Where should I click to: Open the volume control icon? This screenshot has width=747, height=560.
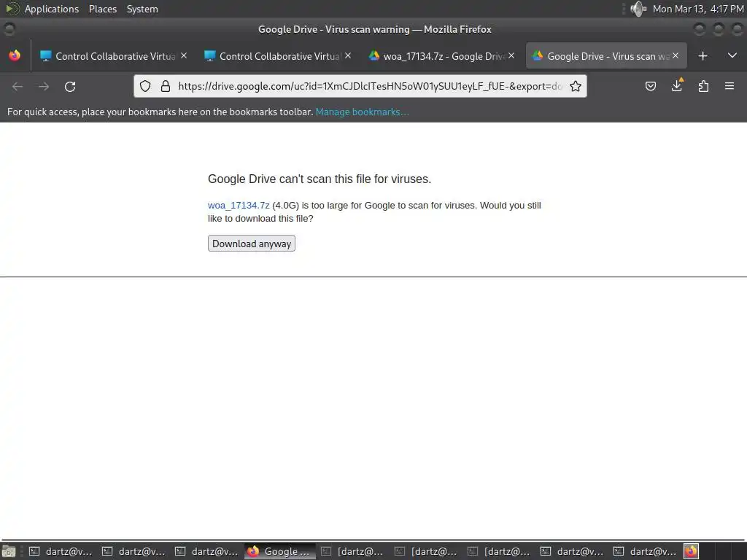pyautogui.click(x=638, y=9)
